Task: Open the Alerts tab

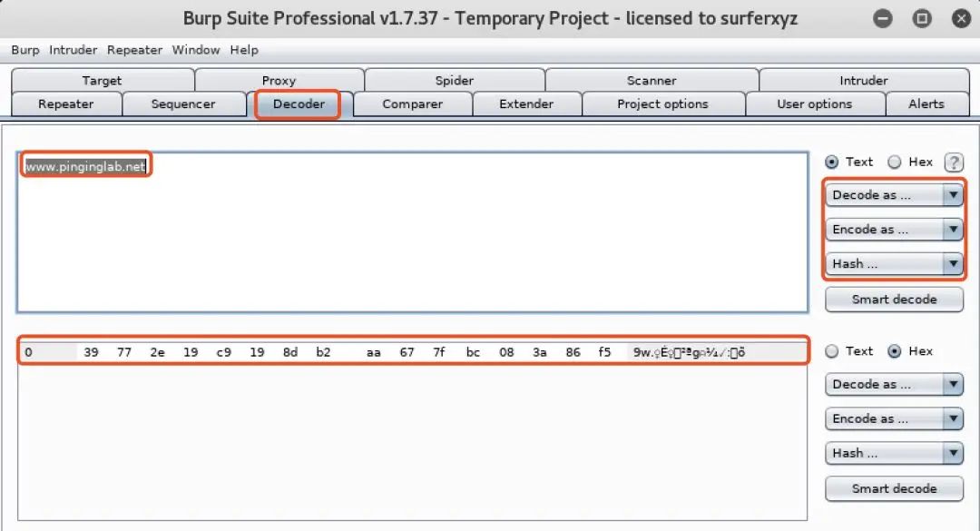Action: [926, 104]
